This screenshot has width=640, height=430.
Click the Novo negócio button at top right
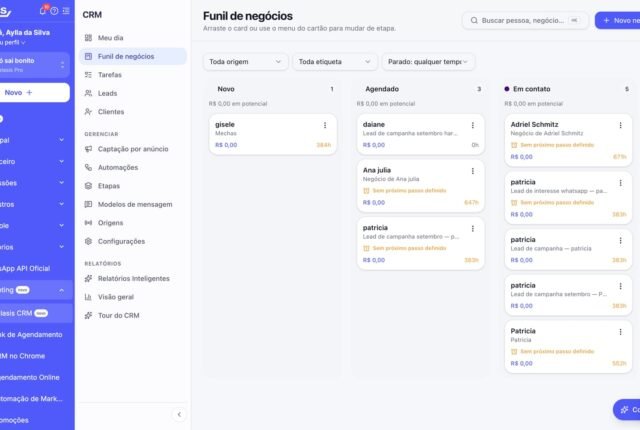[x=618, y=20]
